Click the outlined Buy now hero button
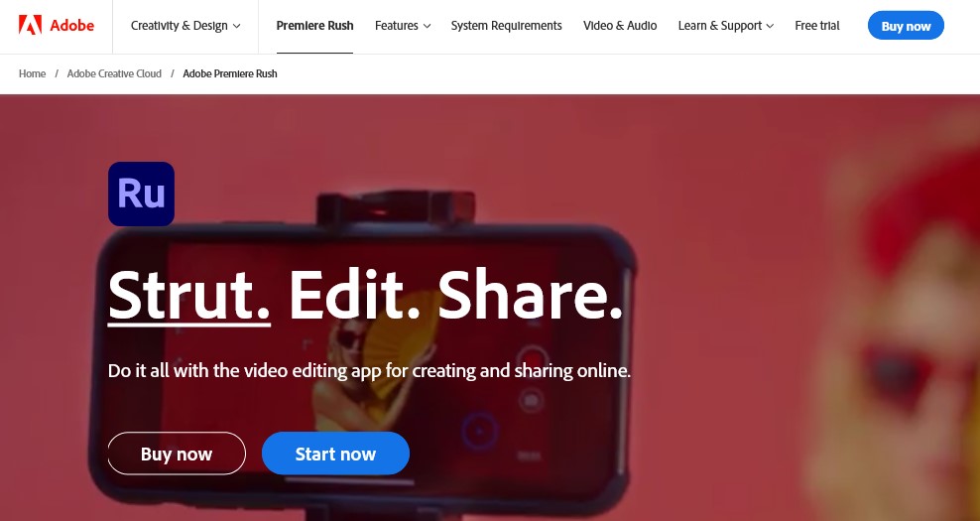The height and width of the screenshot is (521, 980). [177, 454]
